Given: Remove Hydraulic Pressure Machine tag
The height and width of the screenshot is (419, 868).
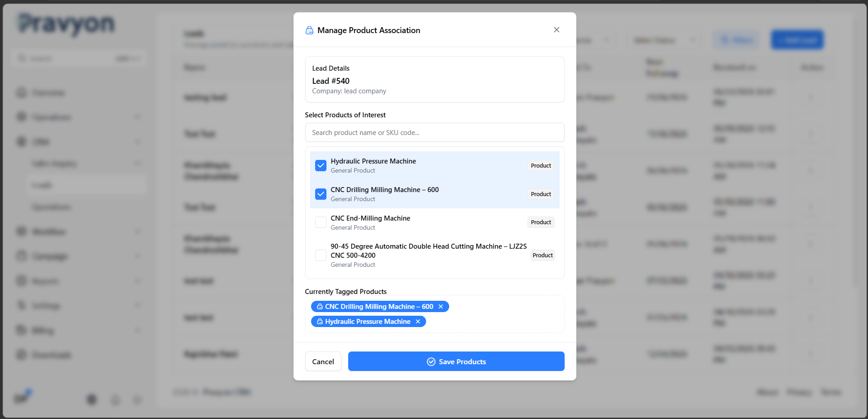Looking at the screenshot, I should coord(418,322).
